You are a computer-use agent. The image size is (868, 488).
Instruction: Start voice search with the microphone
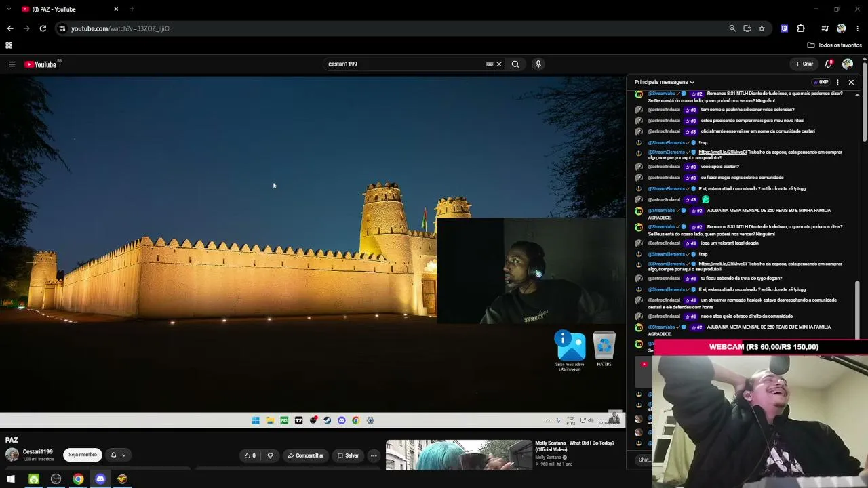tap(538, 64)
